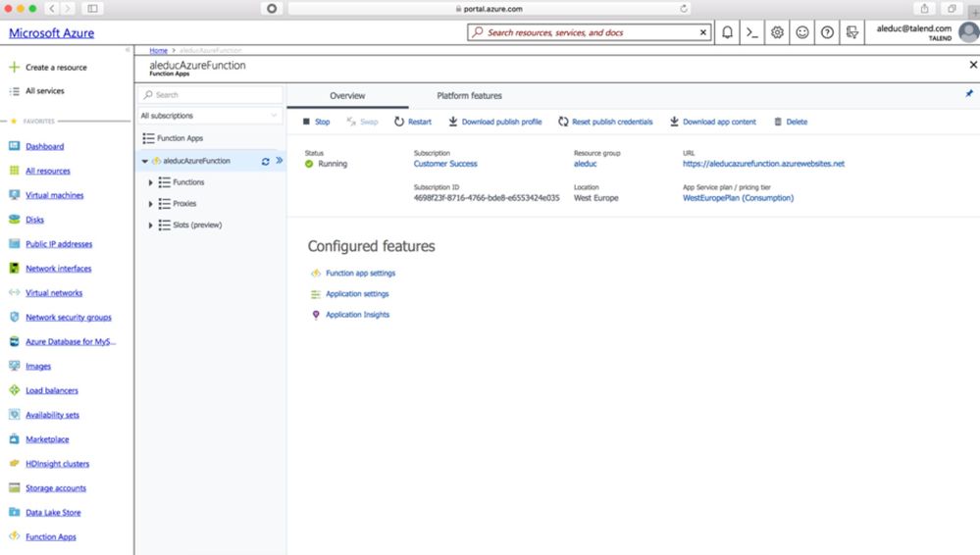980x555 pixels.
Task: Close the aleducAzureFunction blade
Action: (x=973, y=65)
